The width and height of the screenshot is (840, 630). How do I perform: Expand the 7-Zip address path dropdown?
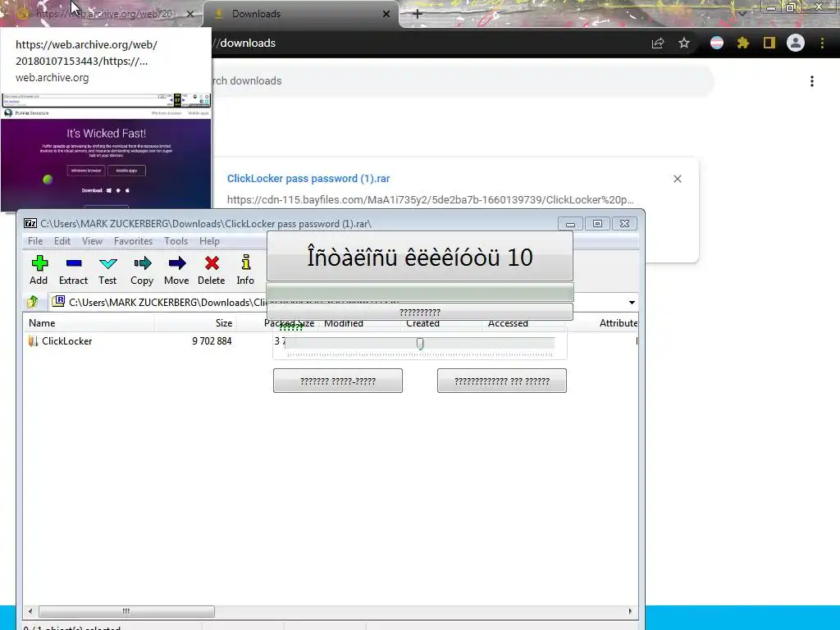[x=632, y=303]
